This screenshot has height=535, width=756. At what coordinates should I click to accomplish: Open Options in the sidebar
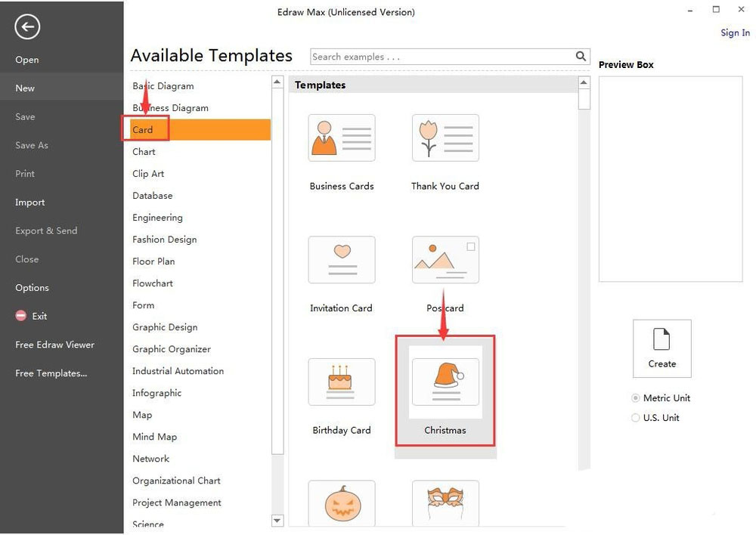click(33, 288)
